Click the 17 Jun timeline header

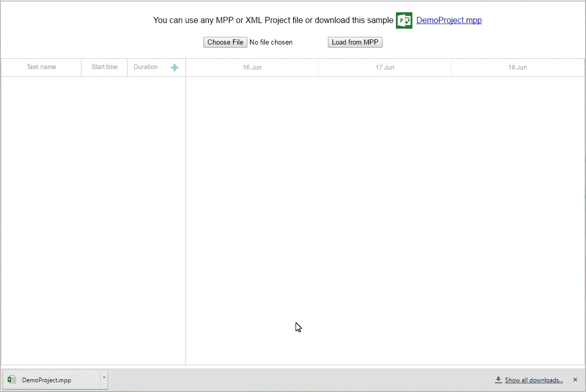coord(385,68)
